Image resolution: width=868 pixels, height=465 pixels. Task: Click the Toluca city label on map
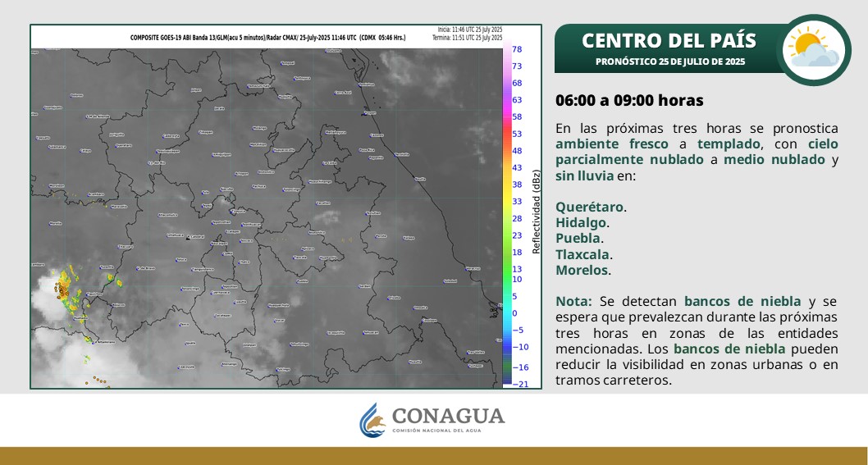[x=181, y=260]
